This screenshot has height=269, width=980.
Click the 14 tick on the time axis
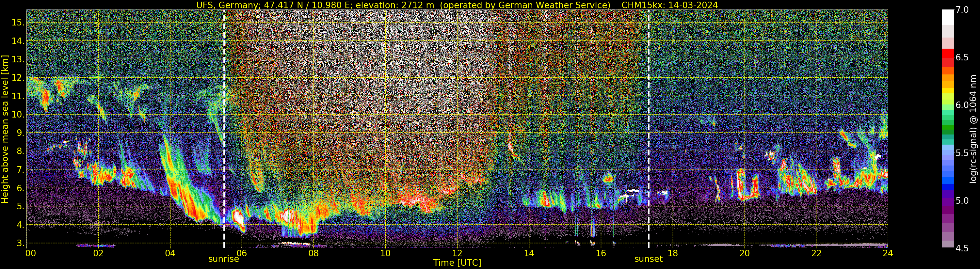tap(529, 253)
